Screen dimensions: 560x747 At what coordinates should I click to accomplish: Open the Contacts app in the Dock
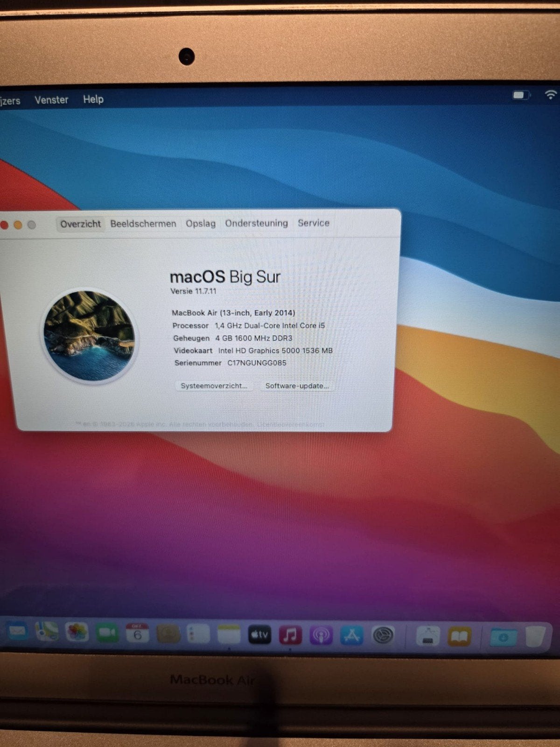[x=168, y=634]
